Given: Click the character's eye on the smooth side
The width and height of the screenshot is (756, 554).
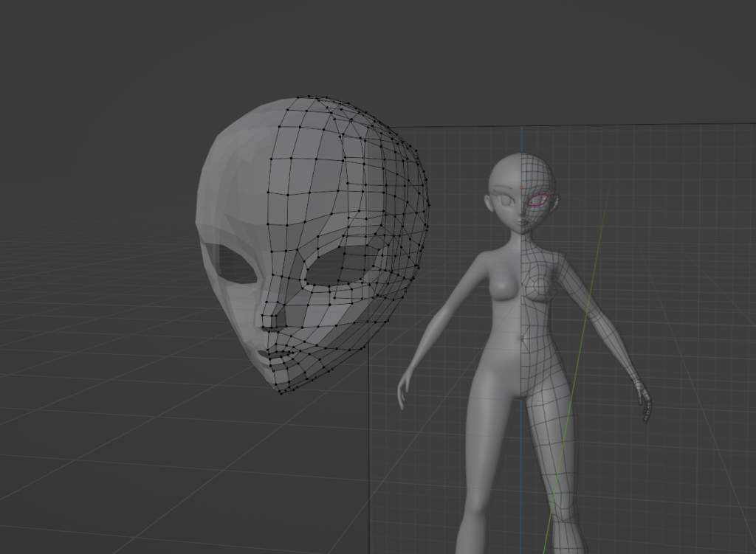Looking at the screenshot, I should [x=506, y=200].
